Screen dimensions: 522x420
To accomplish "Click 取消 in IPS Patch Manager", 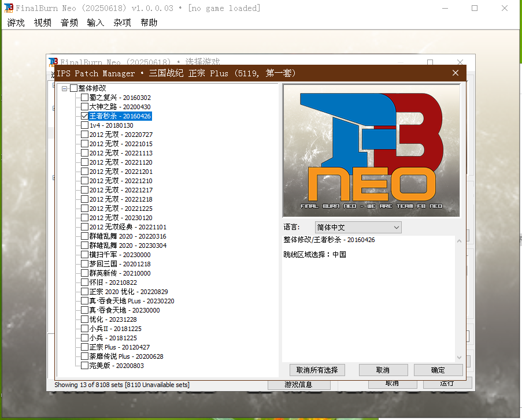I will tap(383, 370).
